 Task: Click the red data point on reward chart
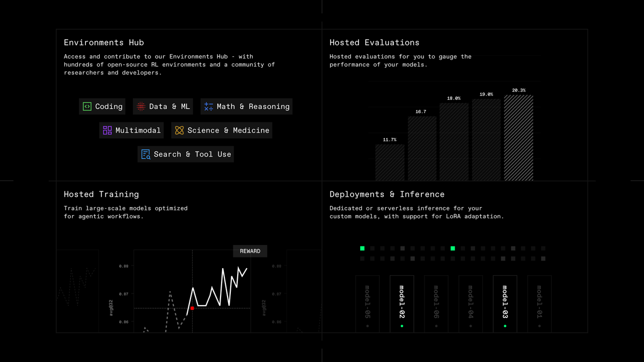192,308
